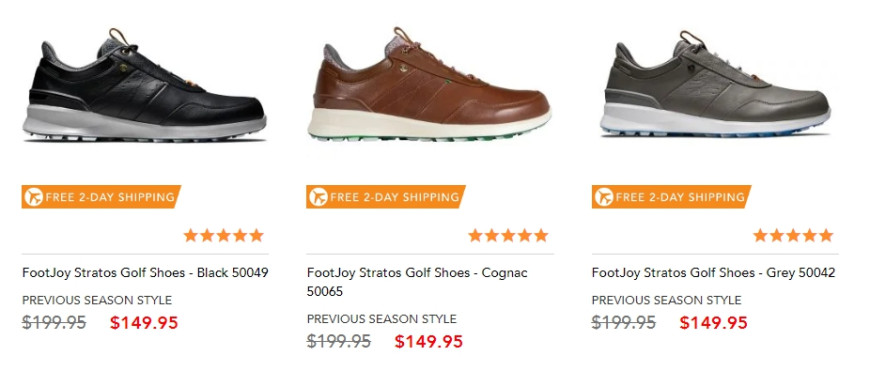Click $149.95 sale price of cognac shoes
The height and width of the screenshot is (371, 870).
coord(428,342)
